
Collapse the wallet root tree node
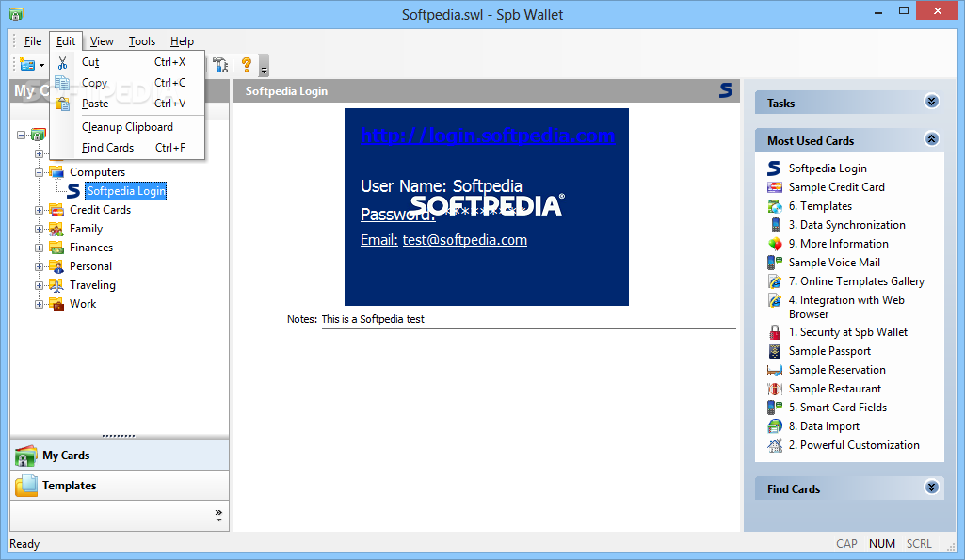pos(22,135)
